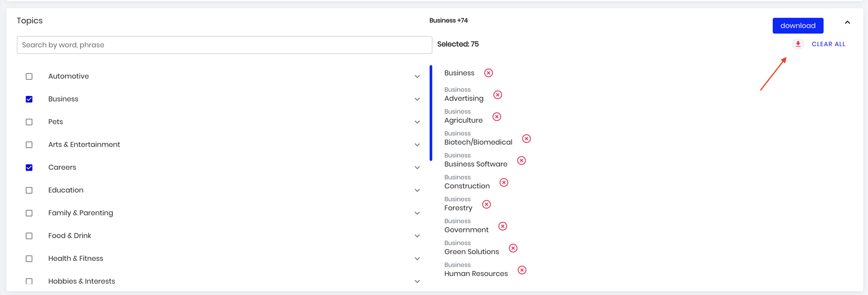Click the selected topics scrollbar
The height and width of the screenshot is (295, 868).
tap(431, 113)
